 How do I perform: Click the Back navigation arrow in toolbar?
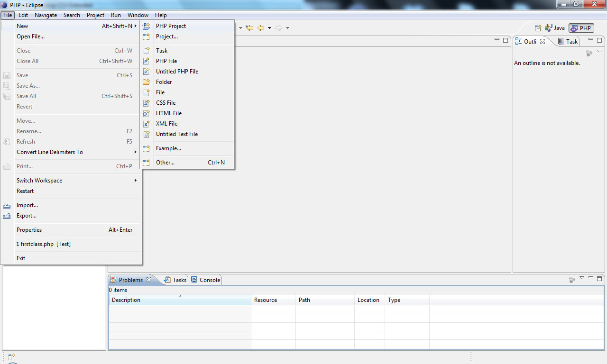261,28
